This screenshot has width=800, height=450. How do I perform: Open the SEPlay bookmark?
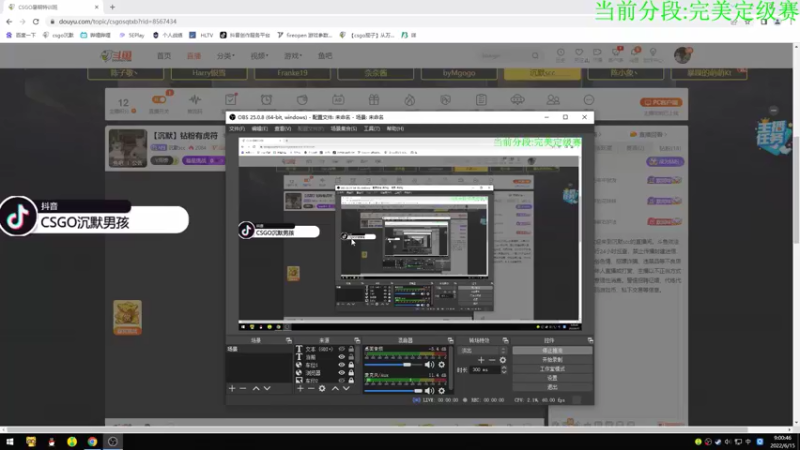click(132, 35)
